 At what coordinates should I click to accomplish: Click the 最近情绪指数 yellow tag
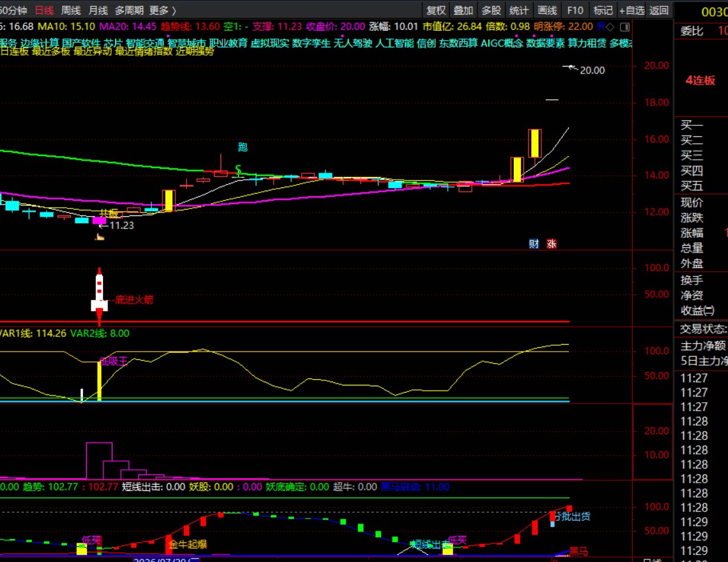click(143, 52)
